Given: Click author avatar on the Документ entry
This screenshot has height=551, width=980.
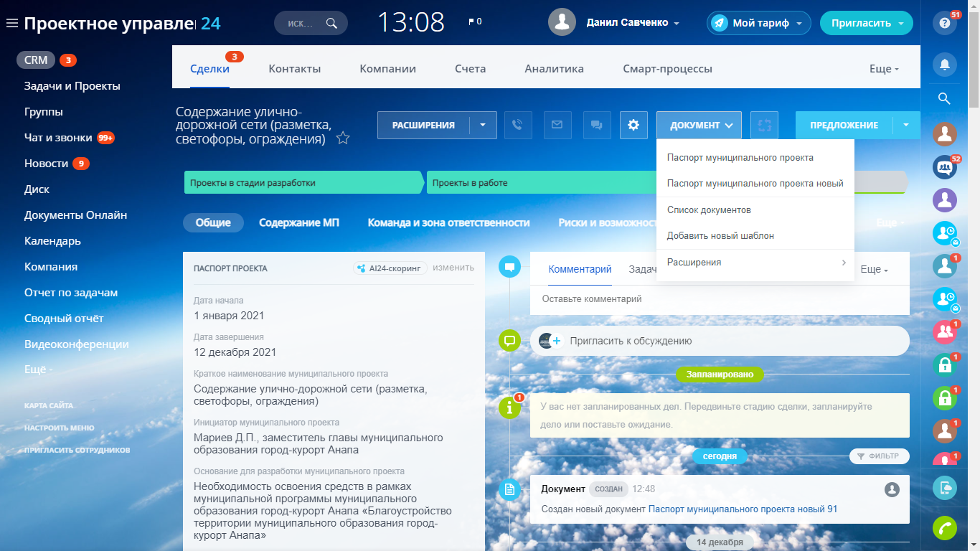Looking at the screenshot, I should [892, 489].
